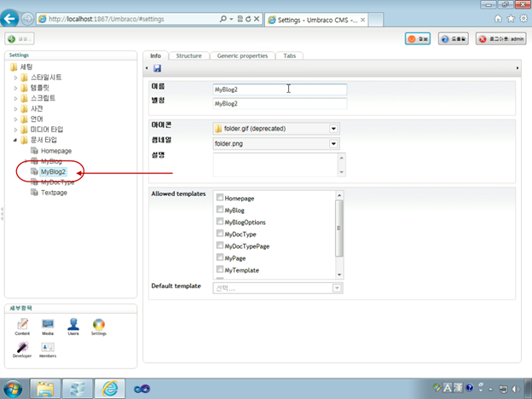Open the folder.png thumbnail dropdown
The image size is (532, 399).
(333, 143)
